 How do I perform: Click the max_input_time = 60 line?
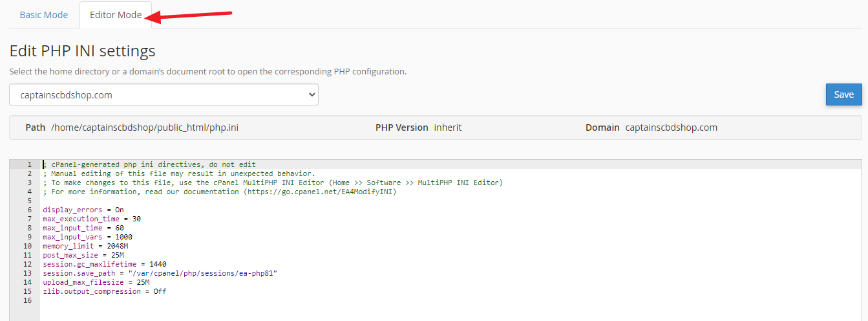click(x=83, y=228)
